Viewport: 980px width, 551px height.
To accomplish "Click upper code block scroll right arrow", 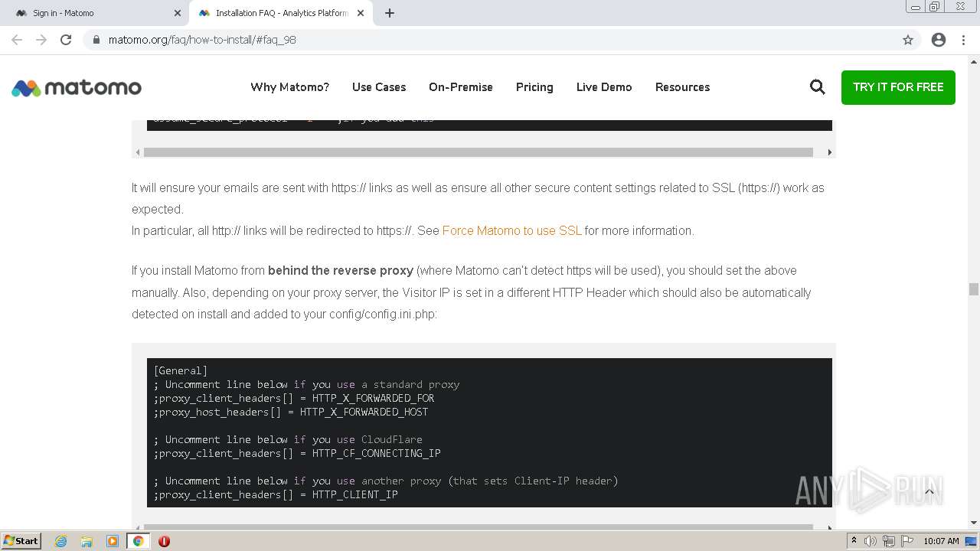I will point(829,152).
